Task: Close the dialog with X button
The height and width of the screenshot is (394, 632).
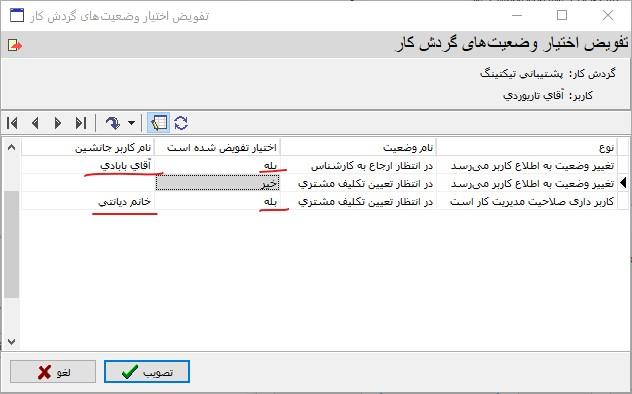Action: click(x=608, y=15)
